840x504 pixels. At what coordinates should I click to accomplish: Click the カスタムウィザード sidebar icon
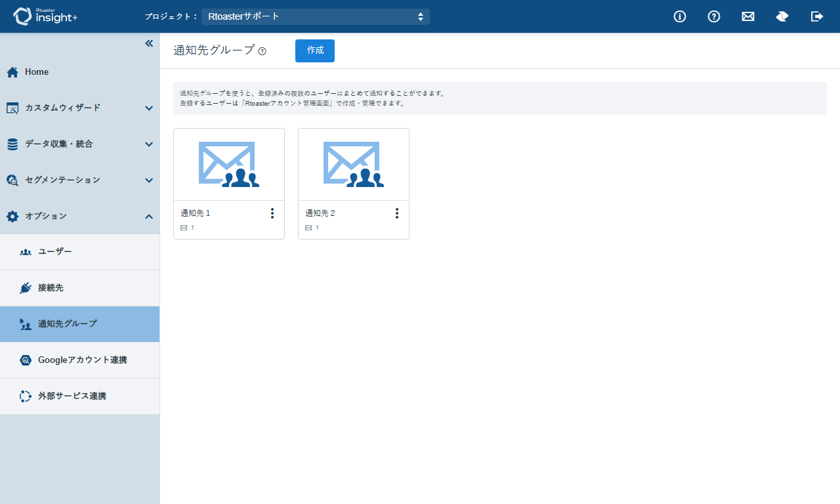pyautogui.click(x=12, y=108)
